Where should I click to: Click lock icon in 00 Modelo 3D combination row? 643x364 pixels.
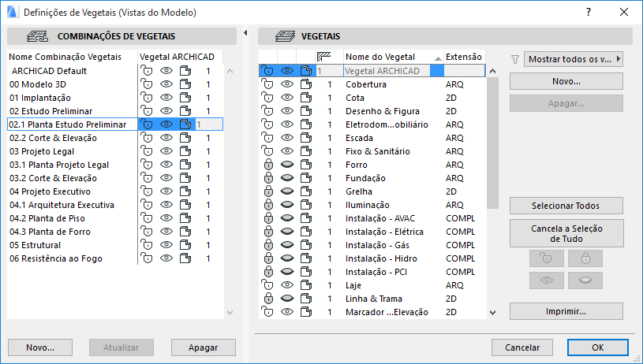click(147, 84)
